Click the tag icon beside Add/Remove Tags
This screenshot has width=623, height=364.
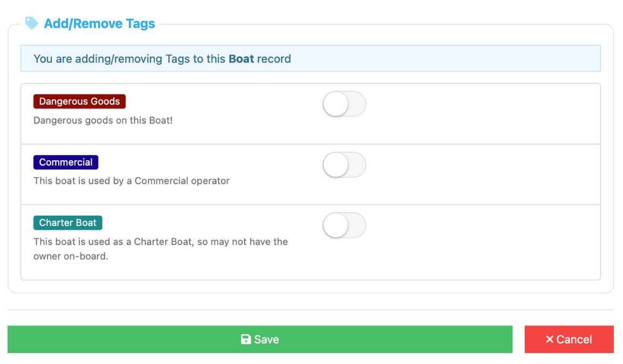(x=32, y=23)
